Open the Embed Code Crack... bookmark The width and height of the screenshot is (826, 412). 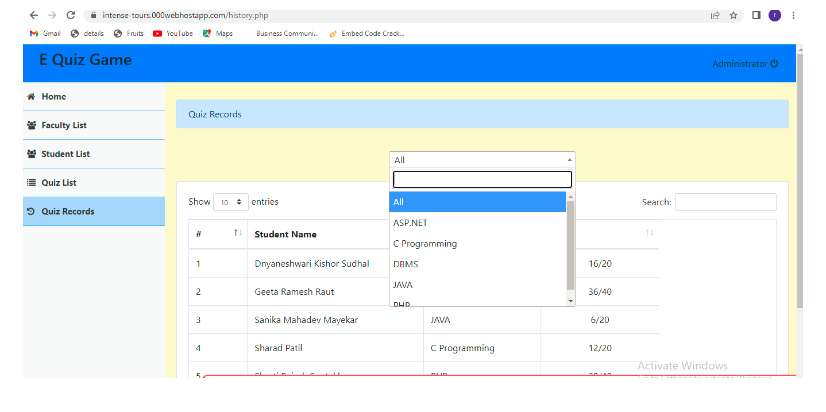(x=367, y=33)
